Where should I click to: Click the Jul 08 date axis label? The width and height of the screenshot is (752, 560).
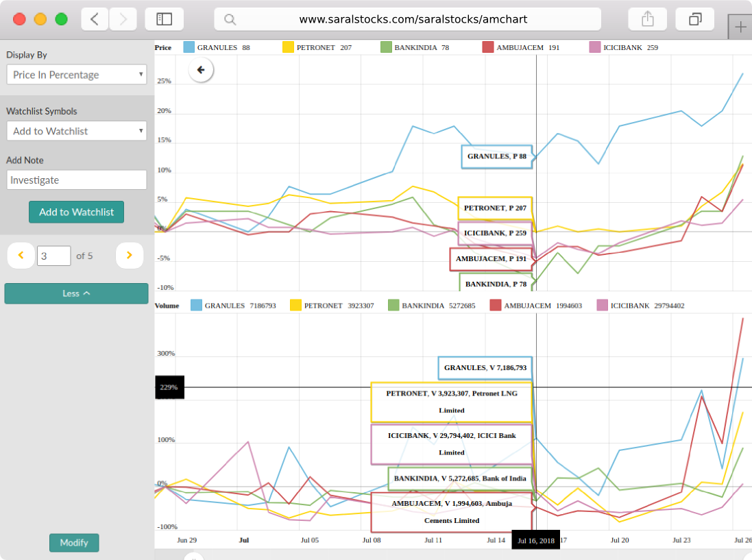click(372, 540)
